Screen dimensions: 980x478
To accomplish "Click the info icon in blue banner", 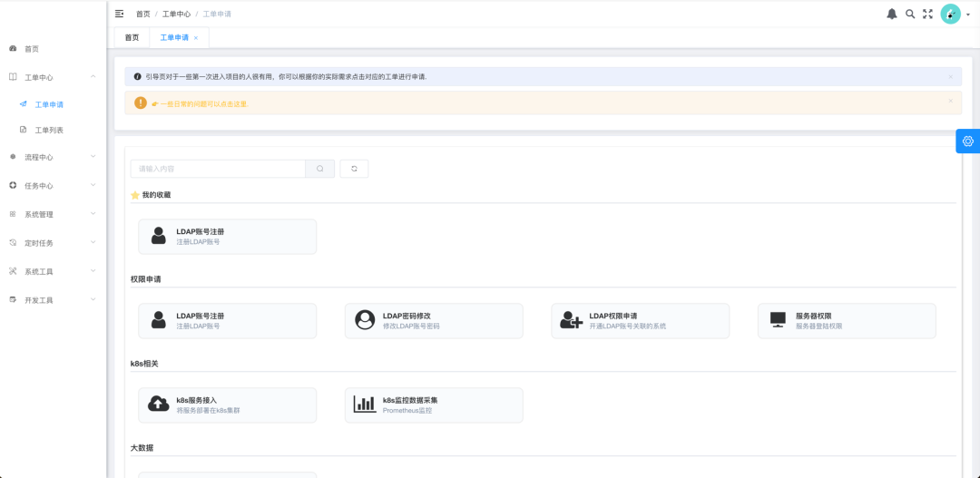I will pyautogui.click(x=138, y=77).
